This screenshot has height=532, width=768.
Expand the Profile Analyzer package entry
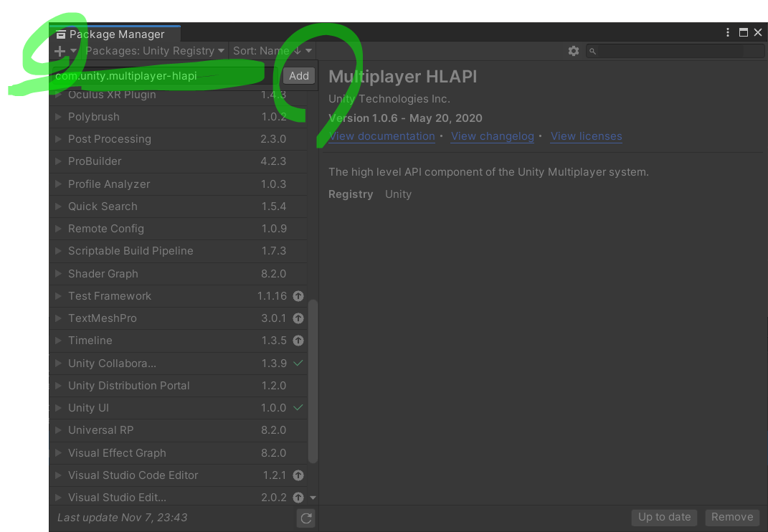pyautogui.click(x=58, y=184)
